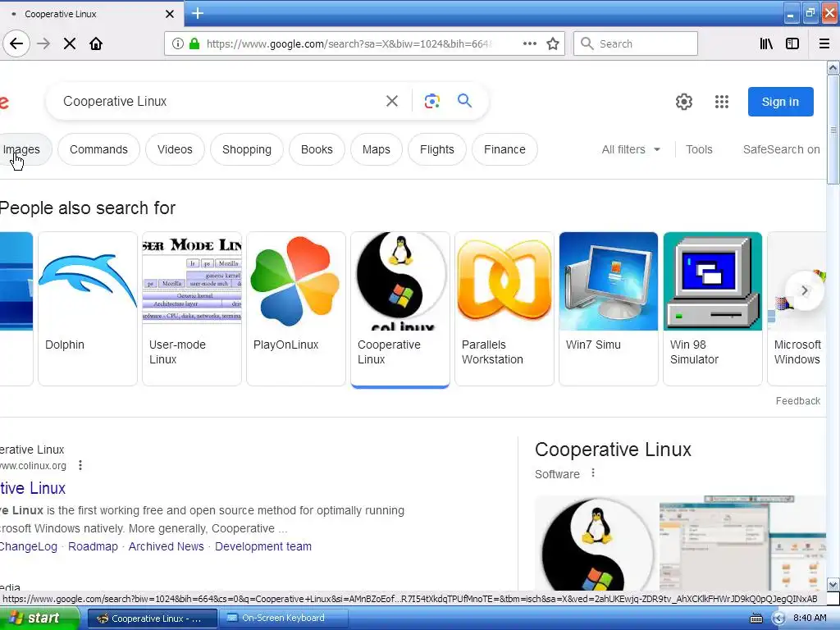Click in the Google search query field
Image resolution: width=840 pixels, height=630 pixels.
(220, 101)
